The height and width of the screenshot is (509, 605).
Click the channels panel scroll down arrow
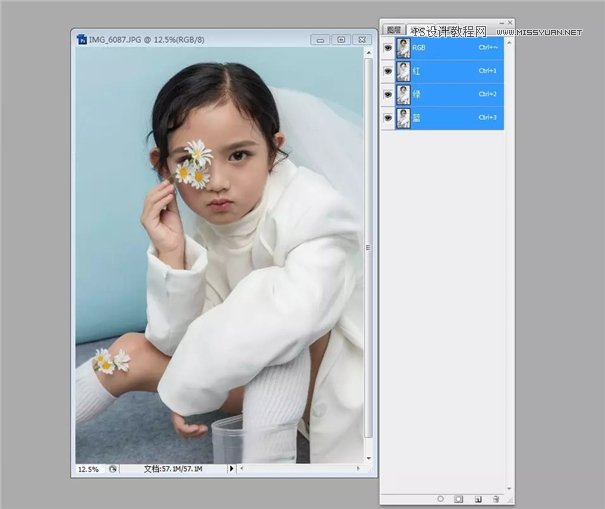click(509, 489)
